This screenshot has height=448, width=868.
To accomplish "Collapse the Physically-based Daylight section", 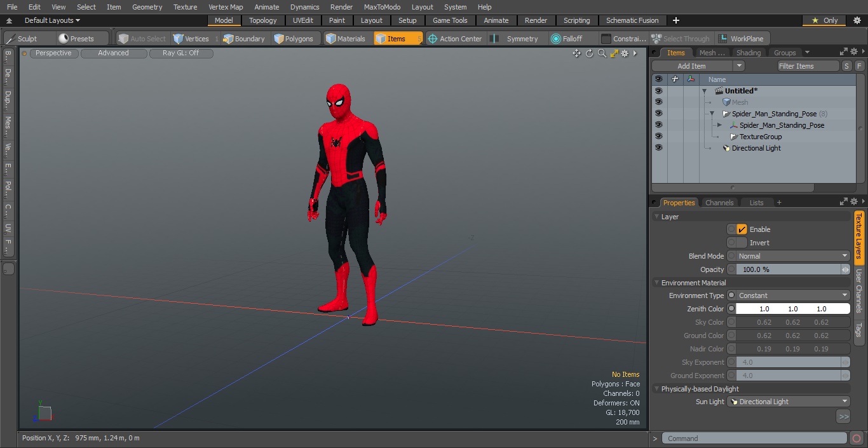I will click(656, 389).
